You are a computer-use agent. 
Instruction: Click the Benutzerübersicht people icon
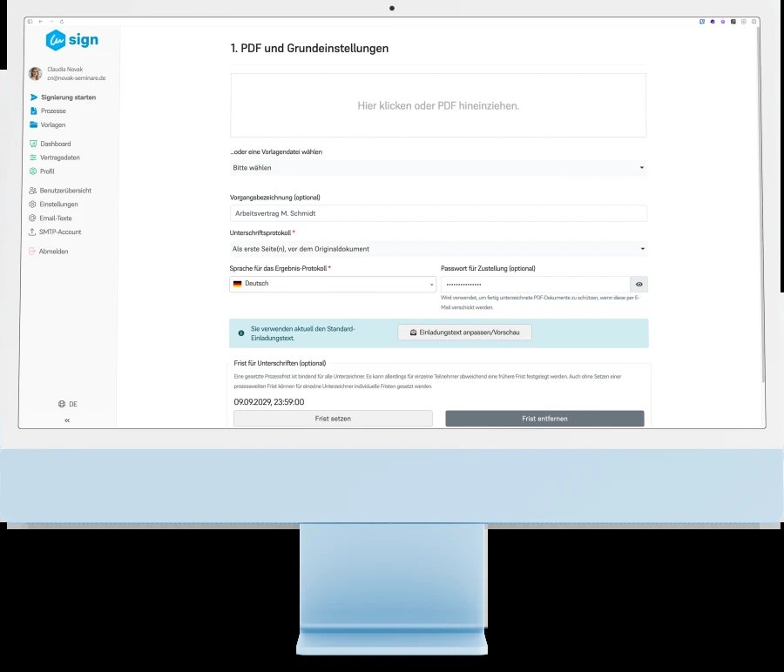[x=32, y=191]
